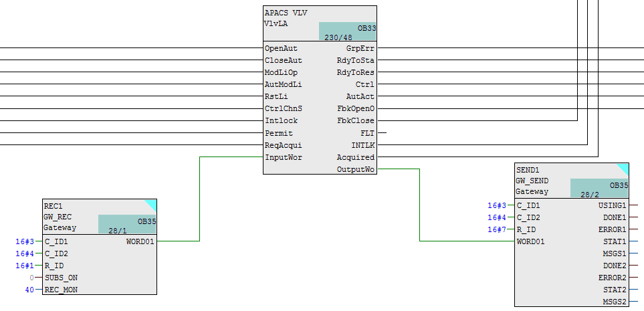The width and height of the screenshot is (644, 311).
Task: Select SEND1 C_ID2 input
Action: [528, 217]
